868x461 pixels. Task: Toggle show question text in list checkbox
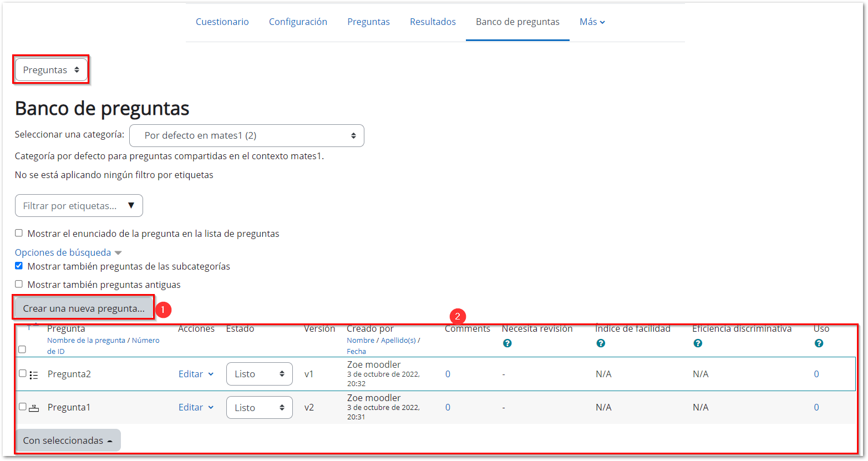click(x=19, y=233)
